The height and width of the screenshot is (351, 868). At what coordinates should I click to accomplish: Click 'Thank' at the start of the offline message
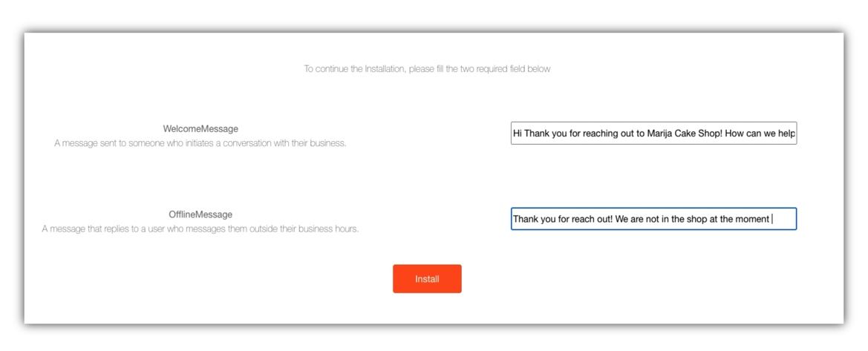coord(526,219)
